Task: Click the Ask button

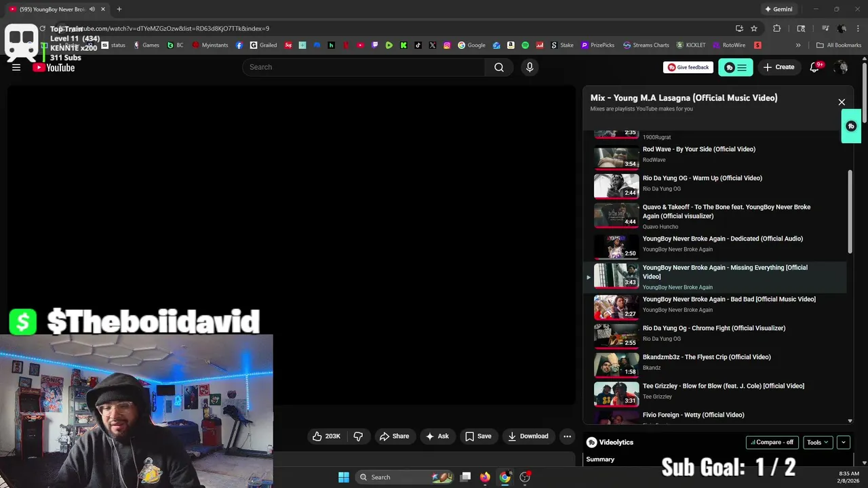Action: pos(437,436)
